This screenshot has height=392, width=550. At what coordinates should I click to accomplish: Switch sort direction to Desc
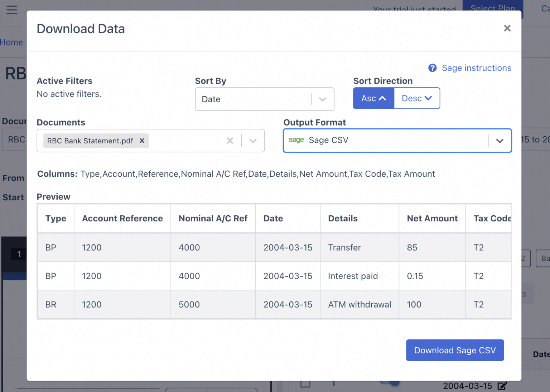click(x=416, y=98)
